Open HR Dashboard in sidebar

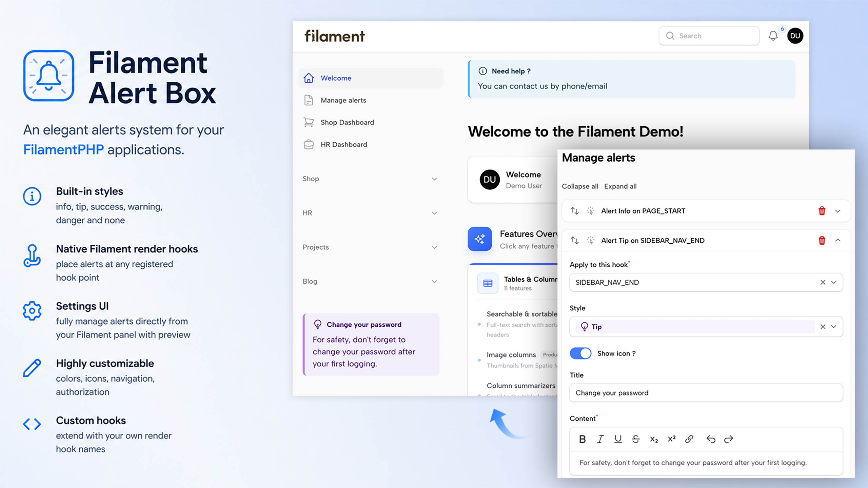click(371, 144)
